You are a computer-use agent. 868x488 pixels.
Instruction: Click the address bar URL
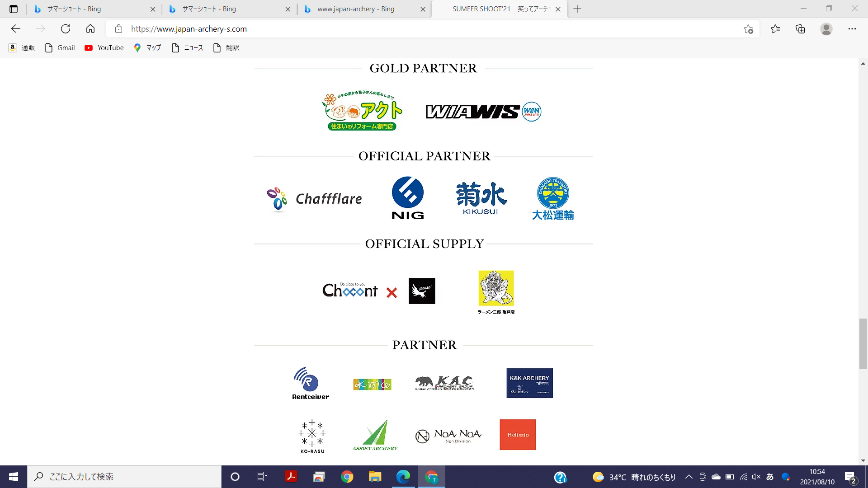(189, 29)
